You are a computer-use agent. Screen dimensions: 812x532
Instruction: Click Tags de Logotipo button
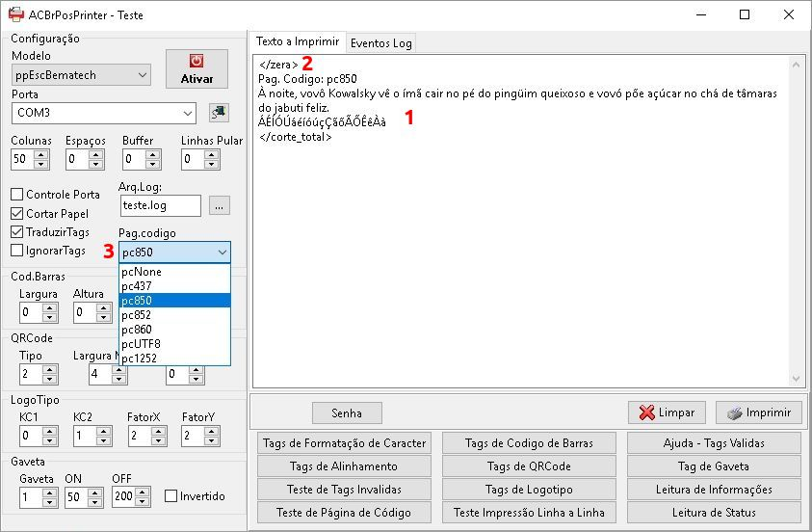click(x=529, y=490)
